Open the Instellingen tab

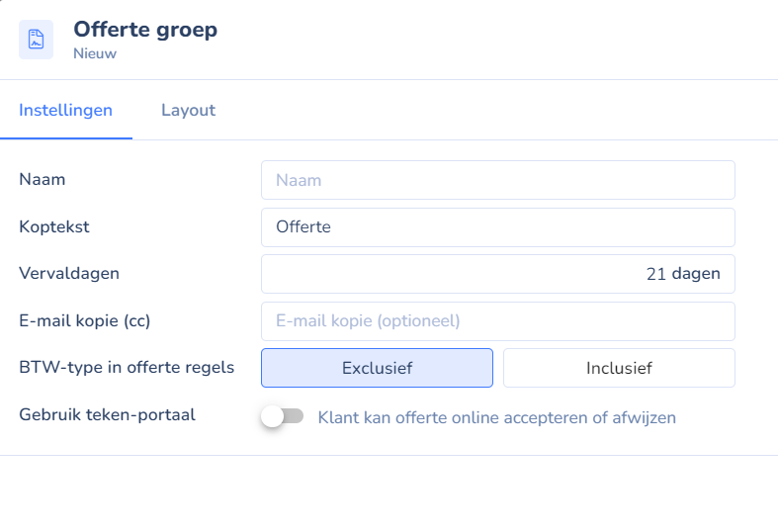[x=65, y=110]
